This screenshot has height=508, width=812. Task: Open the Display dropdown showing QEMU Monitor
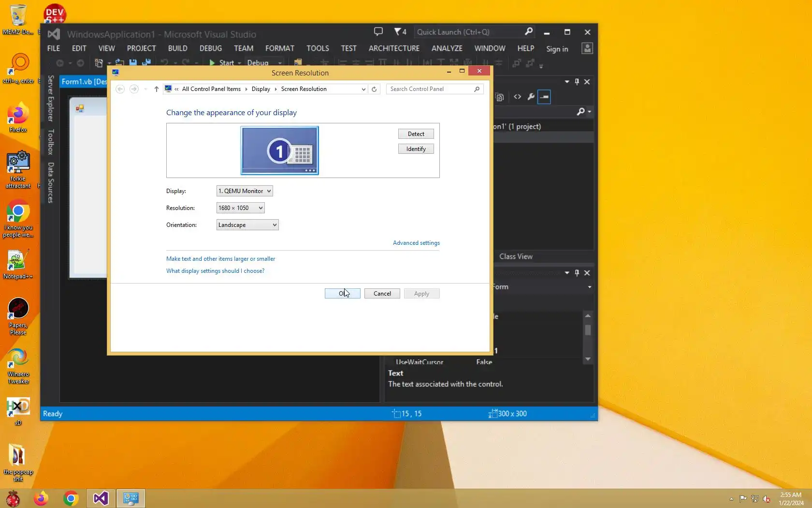coord(245,191)
